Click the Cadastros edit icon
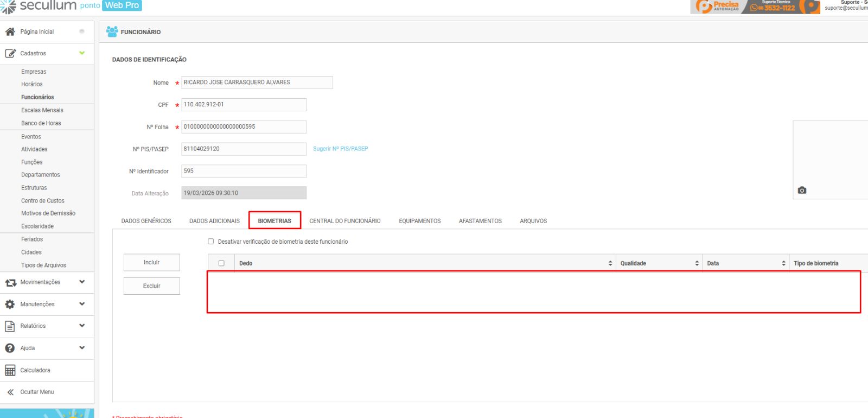Image resolution: width=868 pixels, height=418 pixels. tap(10, 53)
